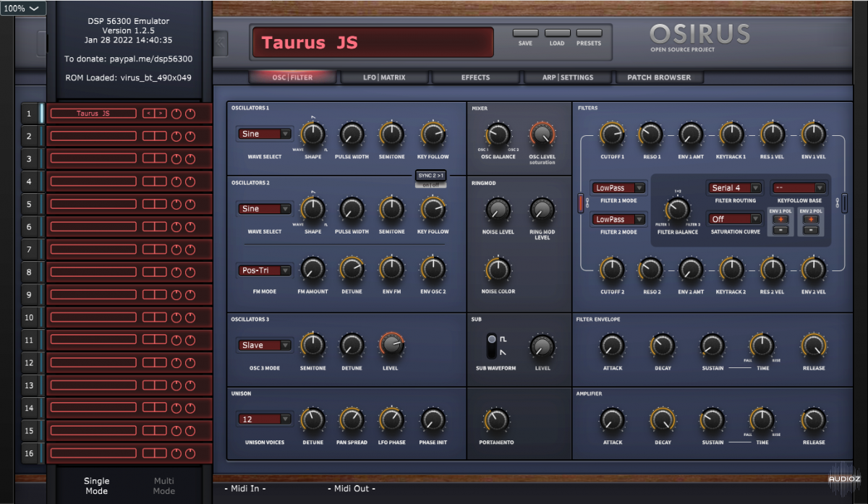Switch to the OSC | FILTER tab
The width and height of the screenshot is (868, 504).
(293, 77)
